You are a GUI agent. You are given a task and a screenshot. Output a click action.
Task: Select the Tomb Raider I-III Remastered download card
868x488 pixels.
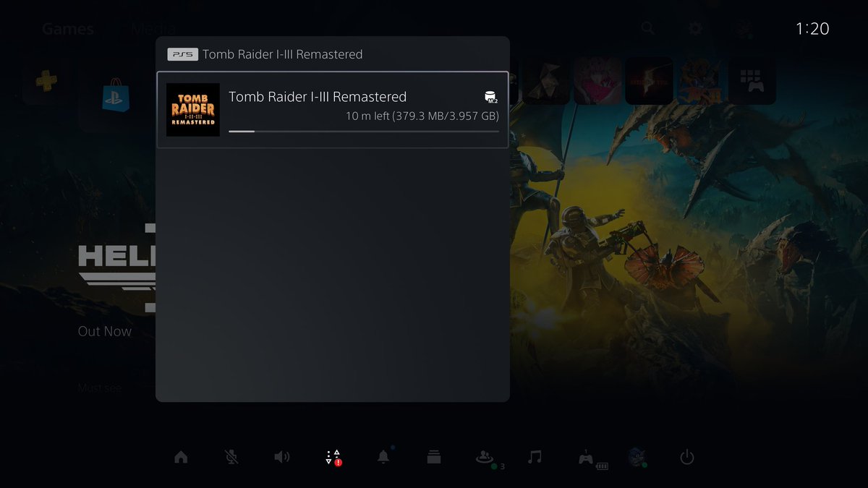[x=333, y=110]
